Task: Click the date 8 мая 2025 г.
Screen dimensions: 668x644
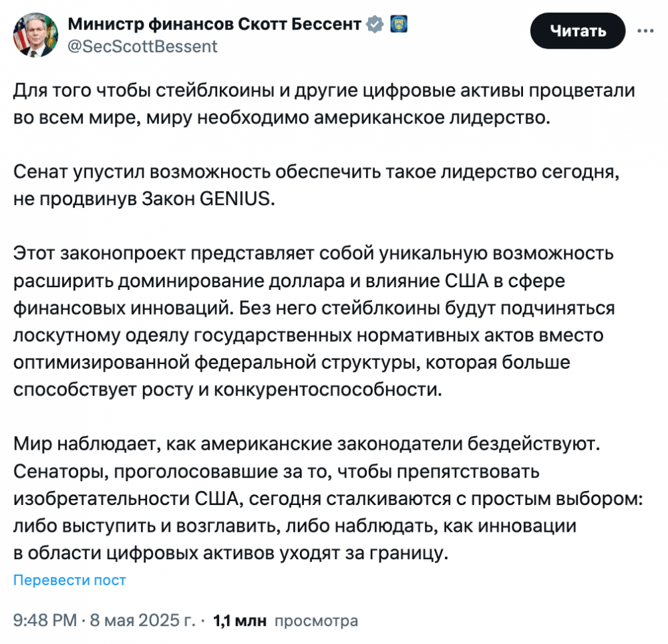Action: tap(142, 620)
